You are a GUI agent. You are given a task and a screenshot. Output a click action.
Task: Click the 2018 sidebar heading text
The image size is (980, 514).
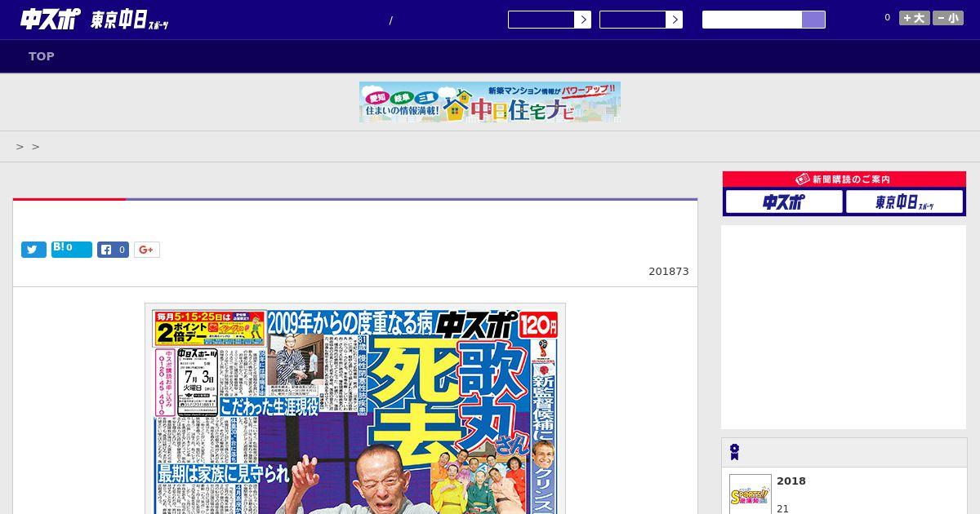(x=791, y=481)
